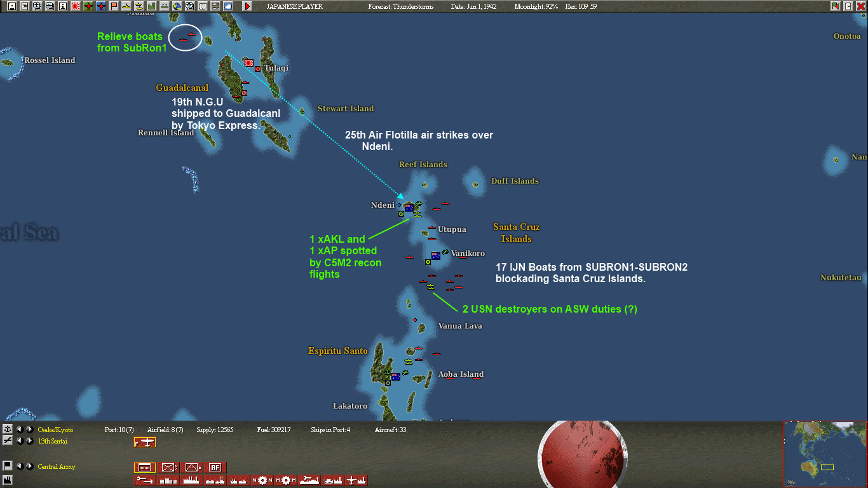Click the orange flag toolbar icon
Image resolution: width=868 pixels, height=488 pixels.
coord(114,6)
